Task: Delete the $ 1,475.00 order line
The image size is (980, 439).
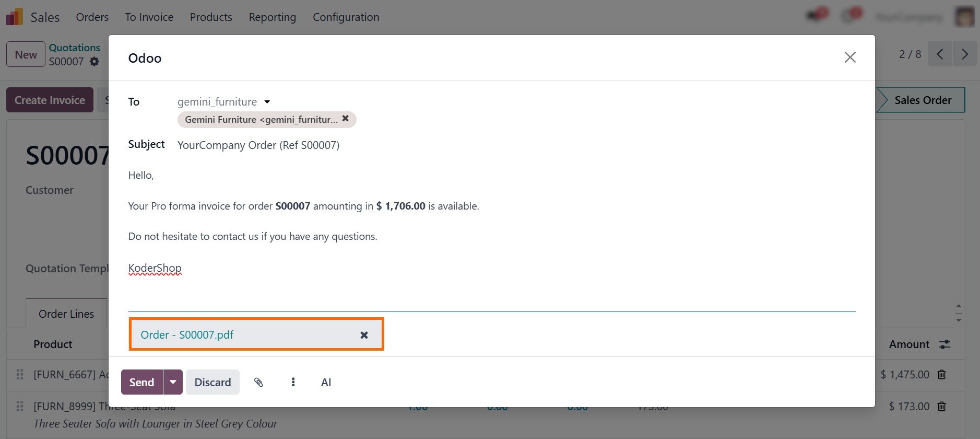Action: pos(942,375)
